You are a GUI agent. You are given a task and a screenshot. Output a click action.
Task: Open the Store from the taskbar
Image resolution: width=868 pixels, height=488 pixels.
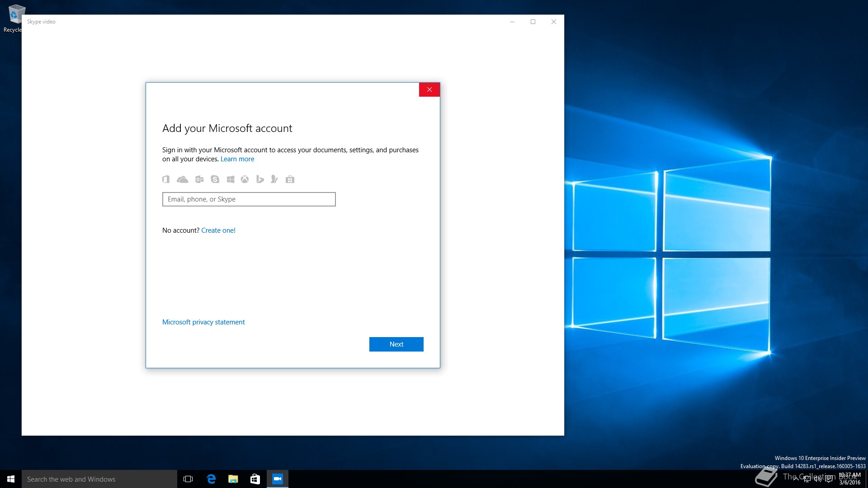(255, 479)
